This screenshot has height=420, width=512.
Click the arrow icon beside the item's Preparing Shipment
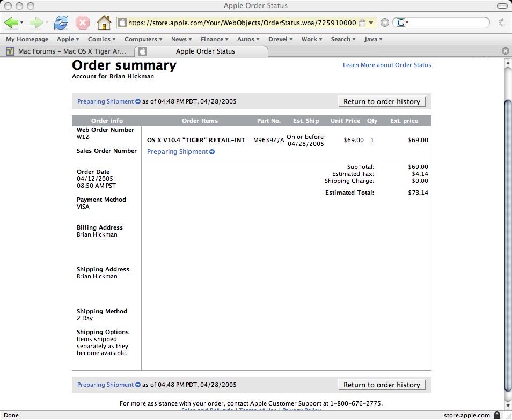[212, 152]
